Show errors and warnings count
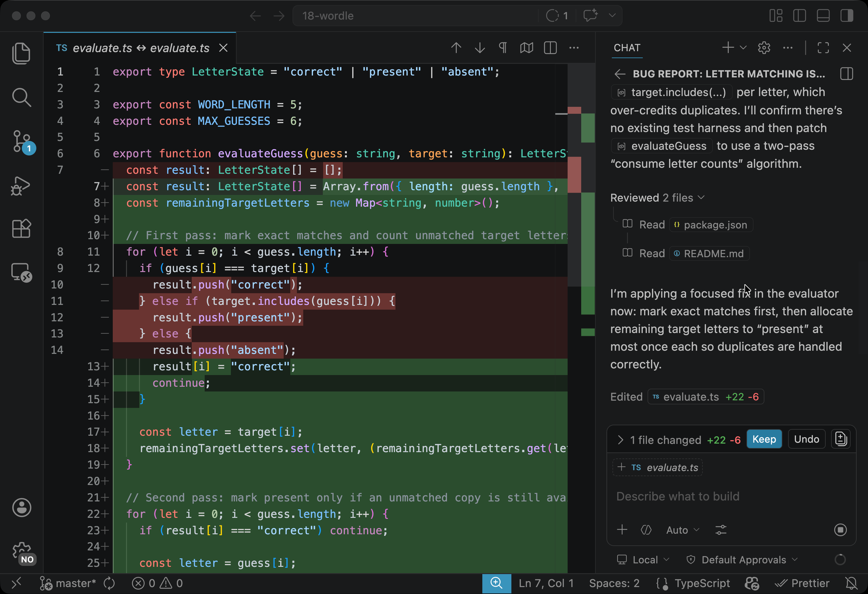Screen dimensions: 868x594 click(157, 583)
